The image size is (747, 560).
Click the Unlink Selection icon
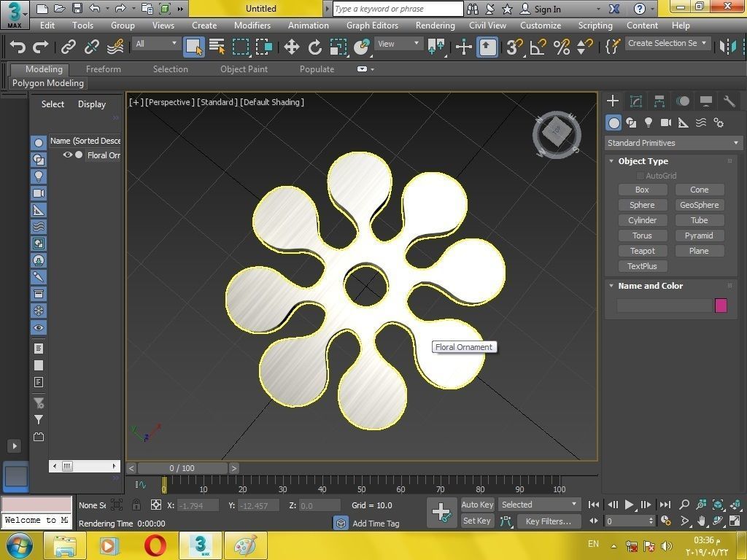pyautogui.click(x=91, y=46)
